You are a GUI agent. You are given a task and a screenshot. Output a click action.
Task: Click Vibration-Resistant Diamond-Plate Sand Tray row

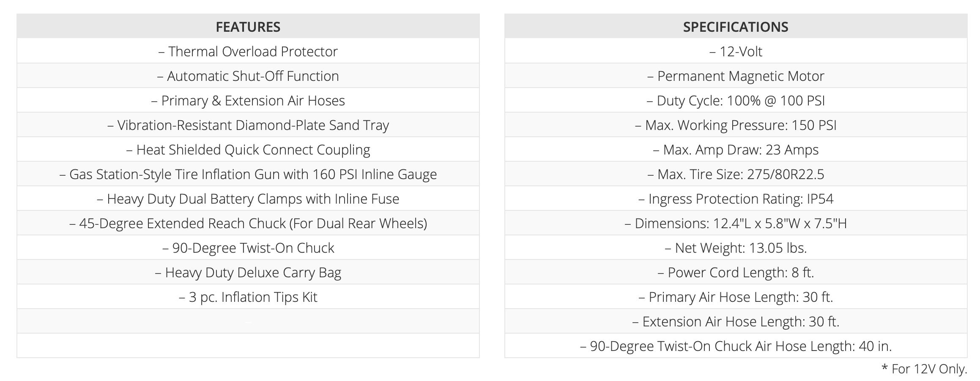pyautogui.click(x=248, y=125)
